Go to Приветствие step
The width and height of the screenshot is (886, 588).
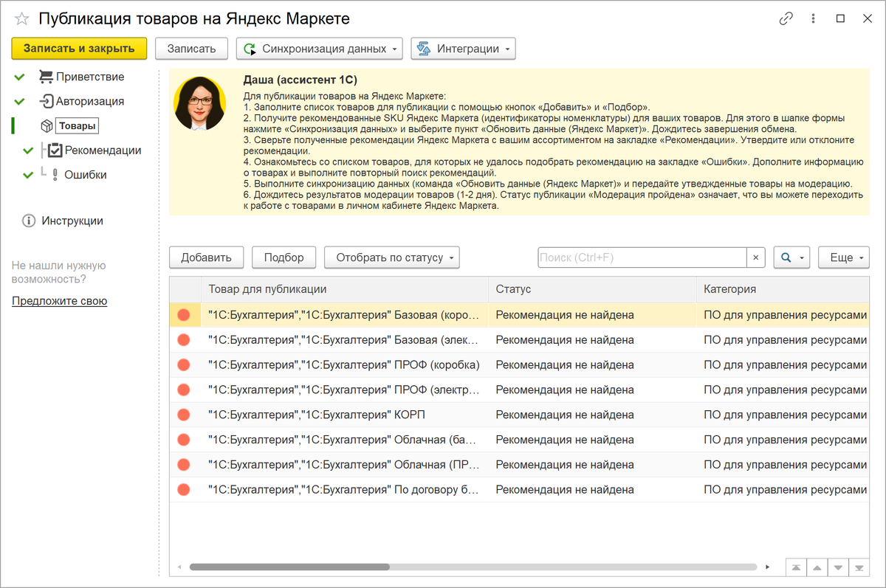point(90,77)
